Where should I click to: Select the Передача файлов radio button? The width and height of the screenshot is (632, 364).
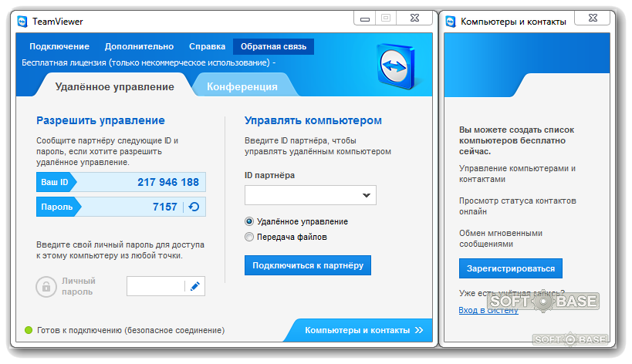click(249, 237)
